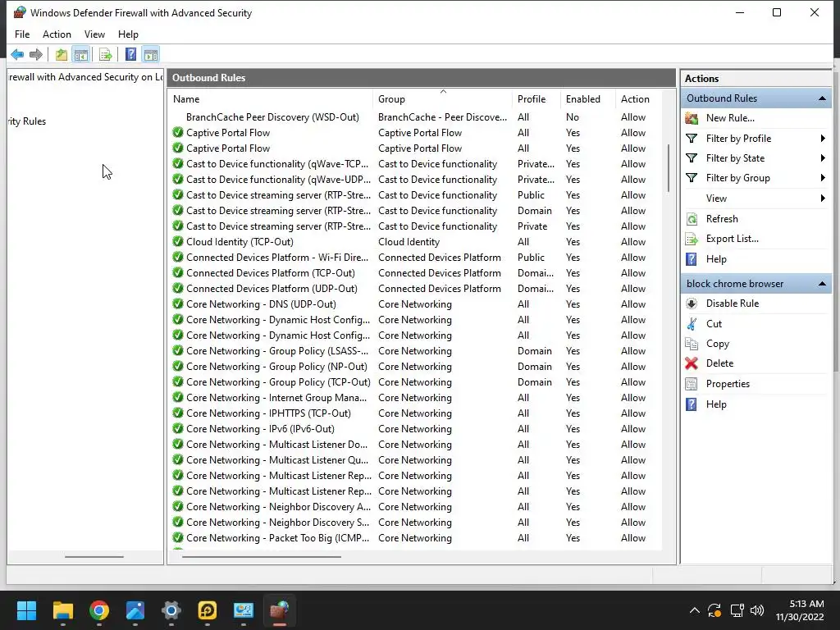Expand the Filter by State submenu arrow

pos(823,158)
